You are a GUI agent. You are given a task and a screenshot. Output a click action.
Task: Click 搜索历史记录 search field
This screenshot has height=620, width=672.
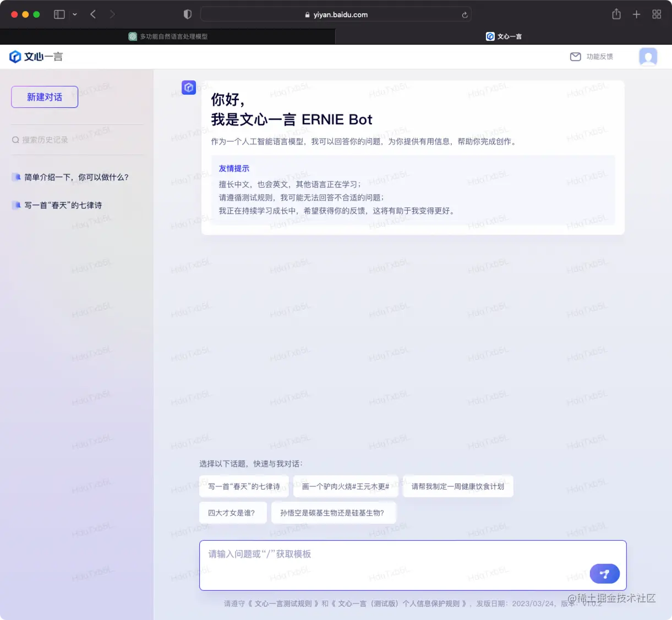pyautogui.click(x=77, y=140)
